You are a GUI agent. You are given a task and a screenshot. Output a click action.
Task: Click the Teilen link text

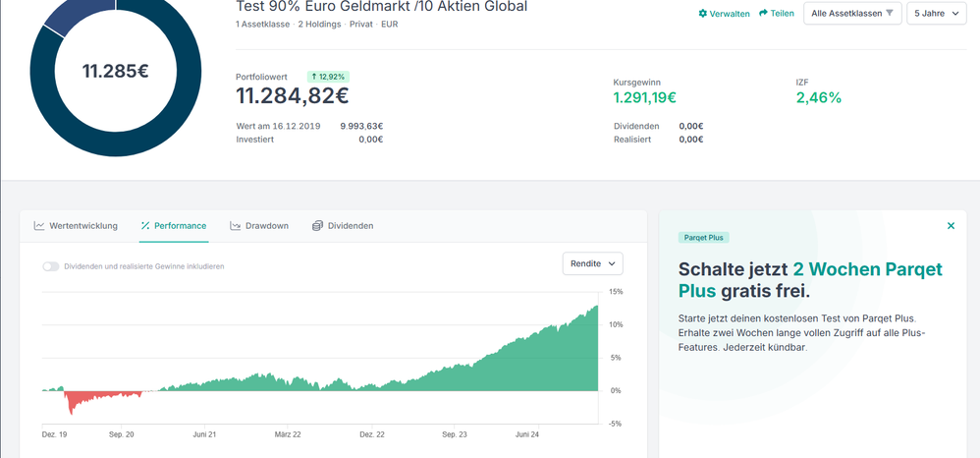click(783, 14)
